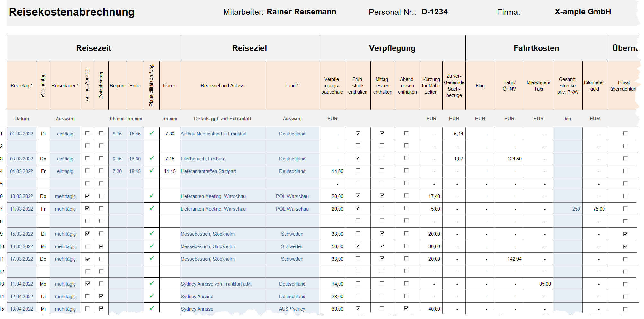
Task: Click green checkmark in Filialbesuch, Freiburg row
Action: click(x=152, y=158)
